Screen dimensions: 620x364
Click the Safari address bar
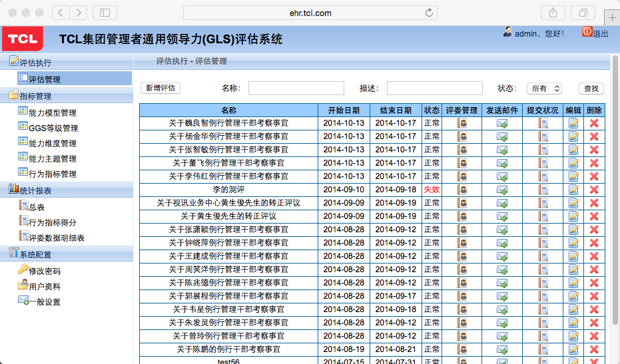pyautogui.click(x=310, y=13)
